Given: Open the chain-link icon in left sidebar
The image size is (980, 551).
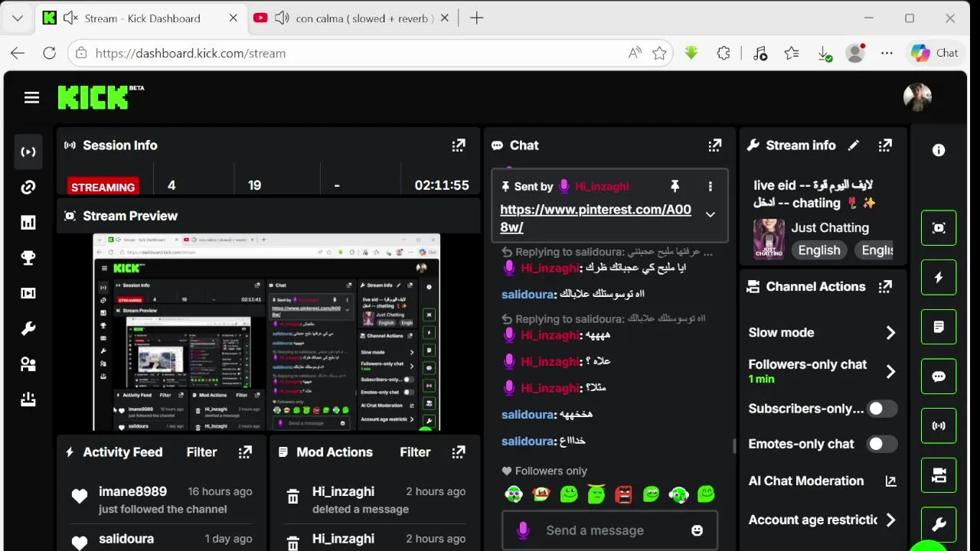Looking at the screenshot, I should (x=28, y=187).
